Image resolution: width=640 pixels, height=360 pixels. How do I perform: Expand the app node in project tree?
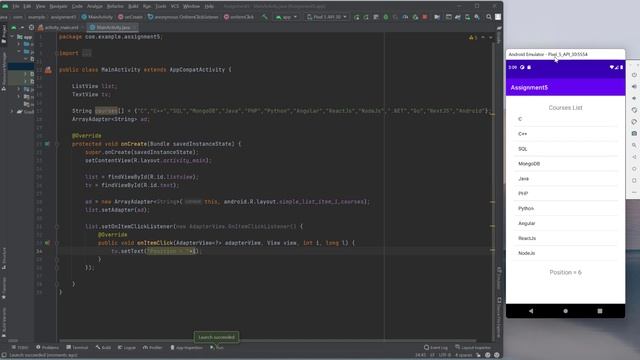pyautogui.click(x=12, y=37)
